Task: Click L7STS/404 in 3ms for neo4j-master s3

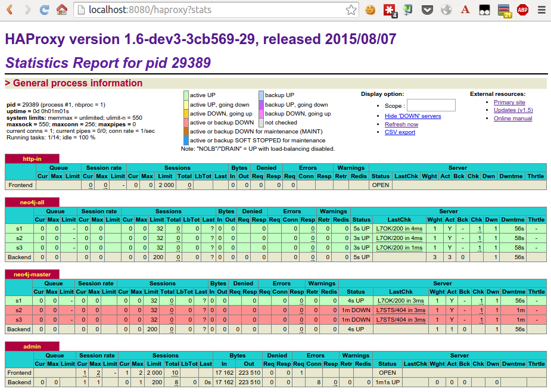Action: point(401,320)
